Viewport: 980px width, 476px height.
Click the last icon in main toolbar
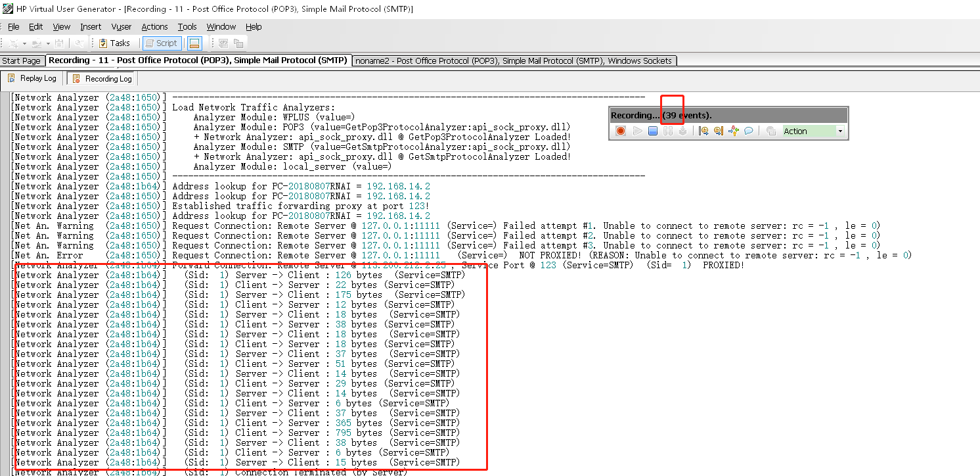pyautogui.click(x=238, y=43)
